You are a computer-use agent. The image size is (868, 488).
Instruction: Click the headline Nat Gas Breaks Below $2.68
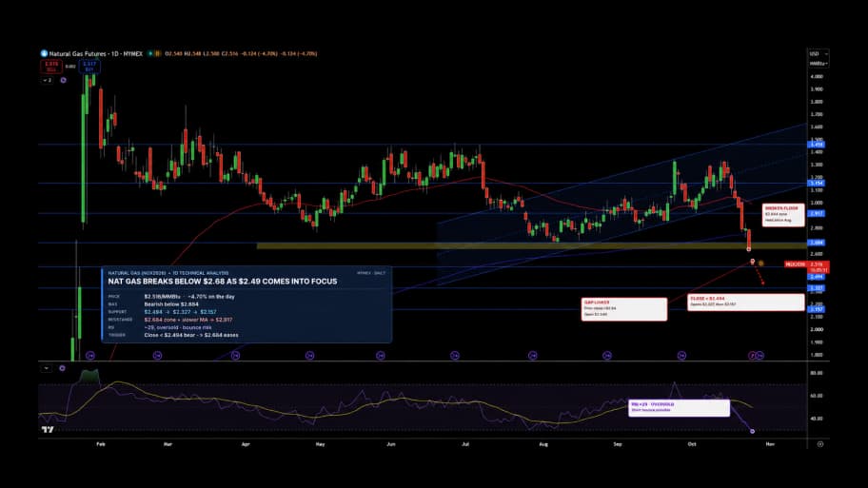pyautogui.click(x=223, y=281)
